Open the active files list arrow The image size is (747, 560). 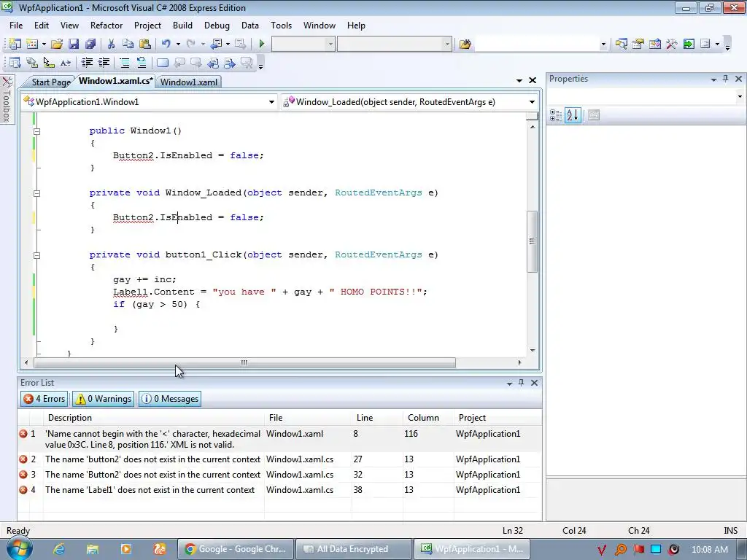(x=519, y=80)
